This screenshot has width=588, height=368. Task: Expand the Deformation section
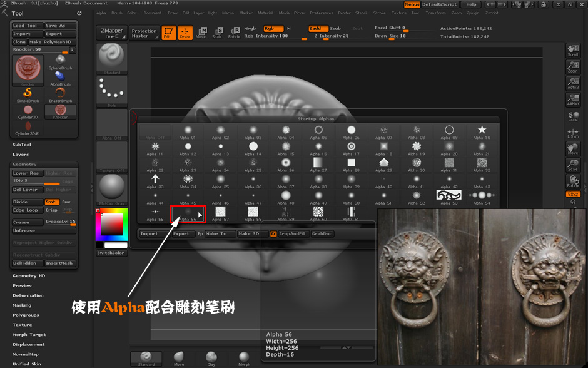tap(28, 295)
